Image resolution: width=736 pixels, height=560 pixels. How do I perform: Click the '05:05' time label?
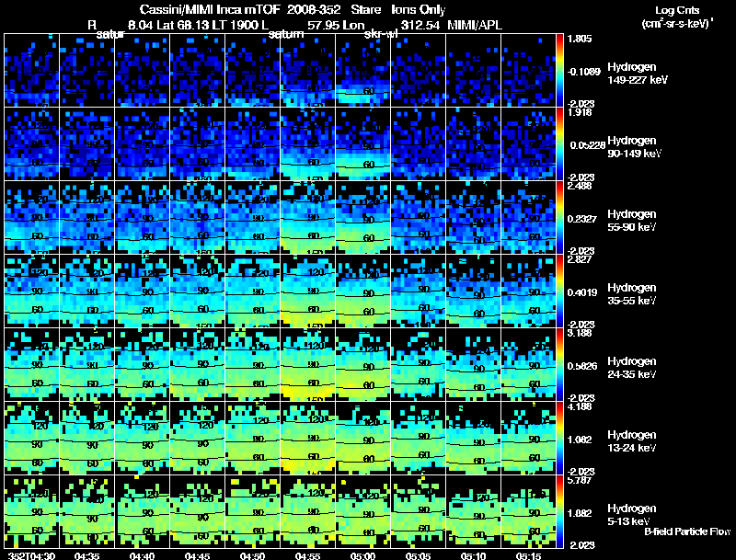tap(418, 555)
